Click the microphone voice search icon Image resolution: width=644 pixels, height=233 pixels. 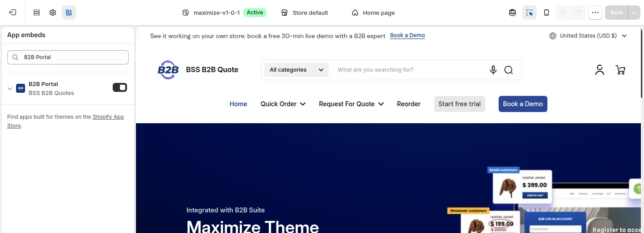coord(493,70)
